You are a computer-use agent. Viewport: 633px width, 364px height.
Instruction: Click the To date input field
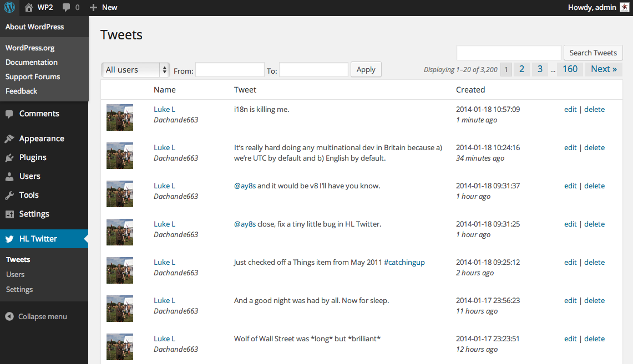point(313,70)
